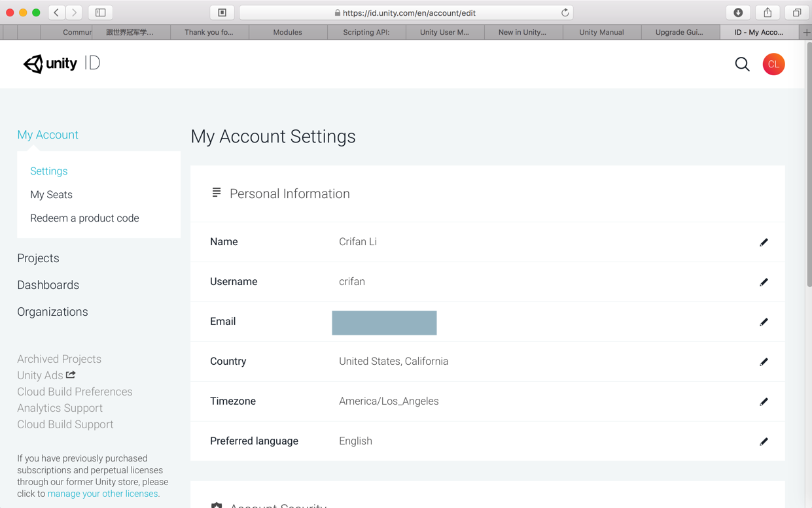The height and width of the screenshot is (508, 812).
Task: Click the Archived Projects link
Action: [x=59, y=359]
